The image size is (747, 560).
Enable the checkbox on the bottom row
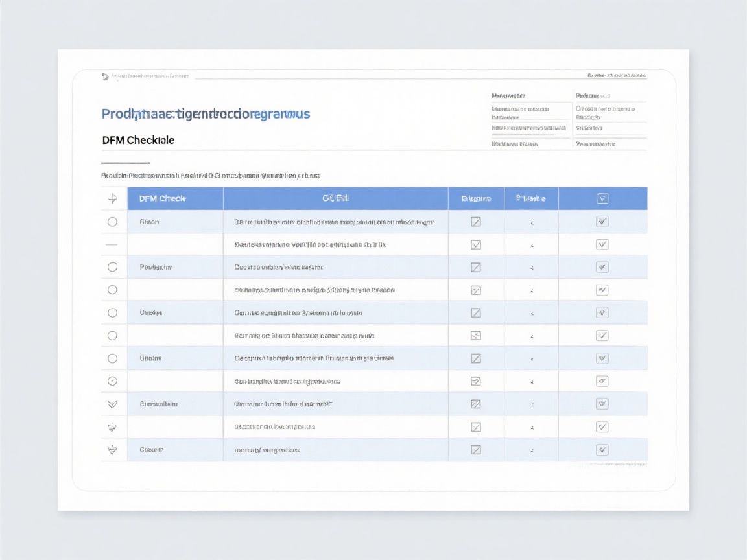click(x=602, y=449)
